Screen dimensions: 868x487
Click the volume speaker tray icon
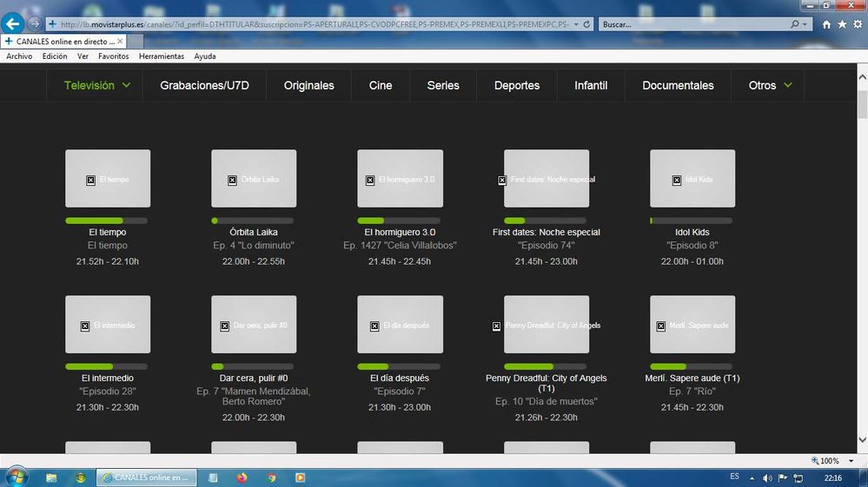[767, 477]
